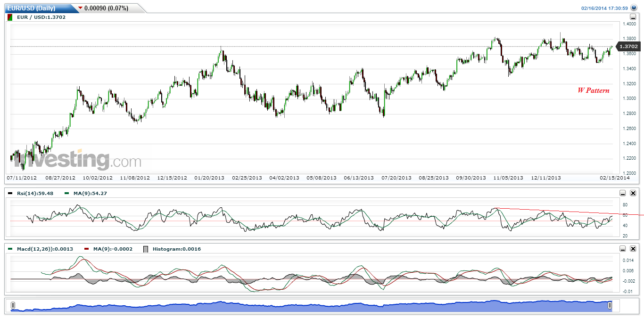Click the 11/05/2013 date on time axis
The image size is (644, 318).
coord(508,178)
